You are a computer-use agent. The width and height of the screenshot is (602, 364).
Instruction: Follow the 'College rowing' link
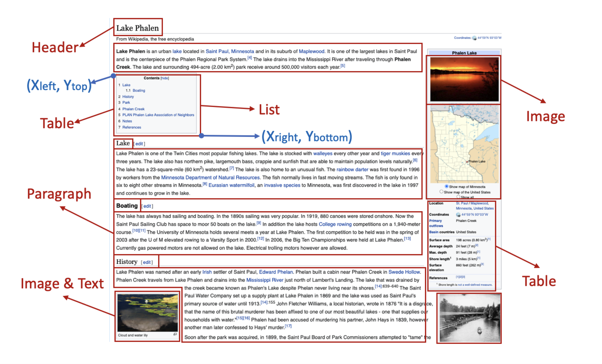(335, 224)
